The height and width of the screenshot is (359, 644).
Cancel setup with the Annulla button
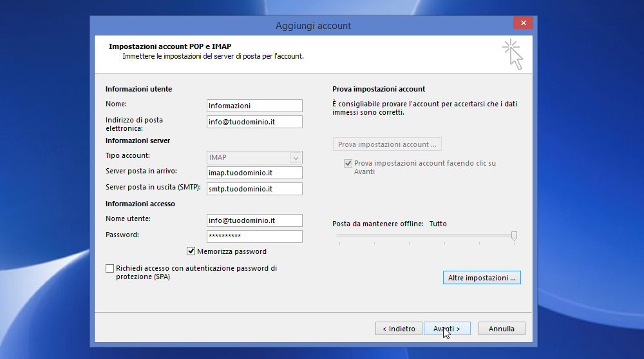click(x=502, y=329)
